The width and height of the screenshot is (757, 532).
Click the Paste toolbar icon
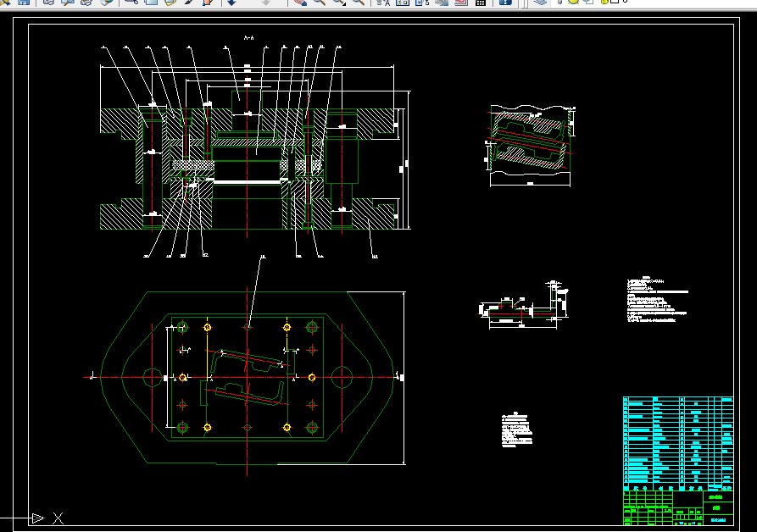pyautogui.click(x=170, y=2)
